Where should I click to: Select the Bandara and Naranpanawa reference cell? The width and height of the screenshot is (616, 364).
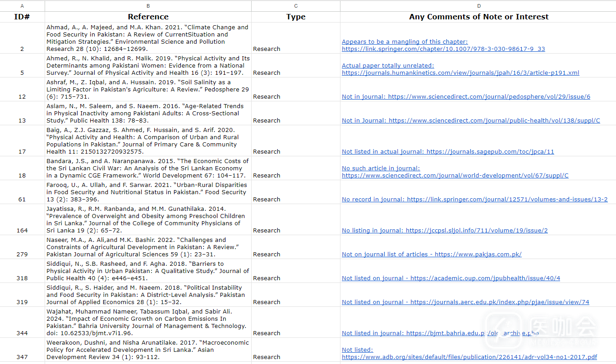tap(148, 168)
